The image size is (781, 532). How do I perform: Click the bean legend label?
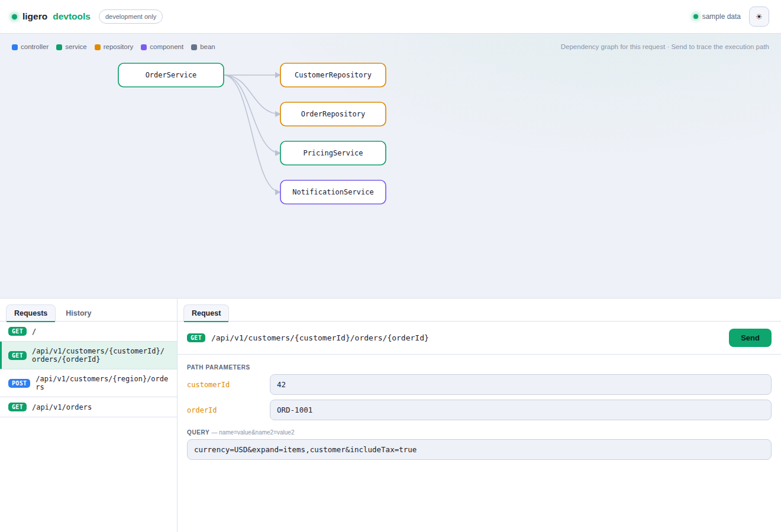click(208, 47)
